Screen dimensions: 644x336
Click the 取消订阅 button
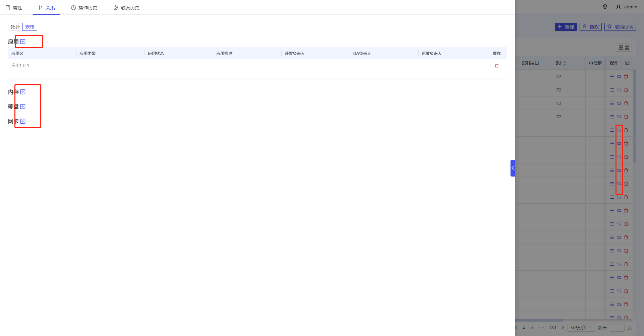(x=620, y=27)
